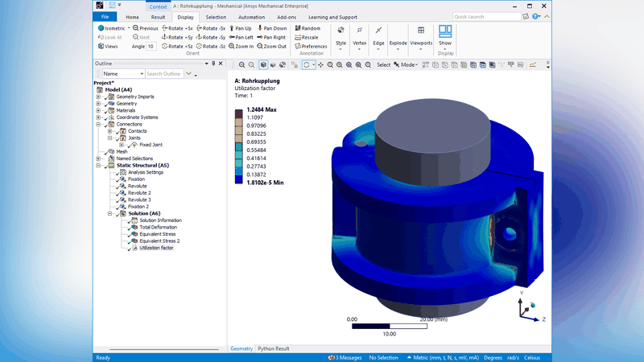The height and width of the screenshot is (362, 644).
Task: Switch to the Selection ribbon tab
Action: (215, 16)
